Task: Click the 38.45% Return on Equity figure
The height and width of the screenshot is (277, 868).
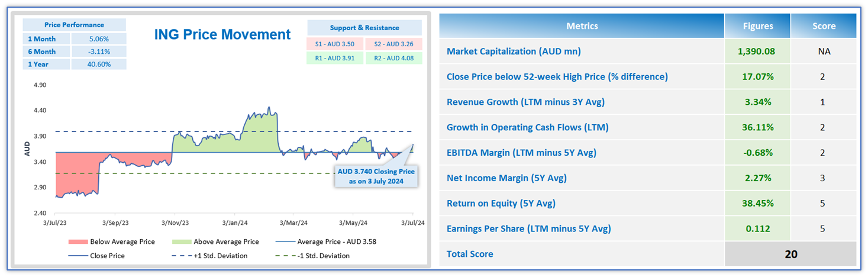Action: pyautogui.click(x=758, y=204)
